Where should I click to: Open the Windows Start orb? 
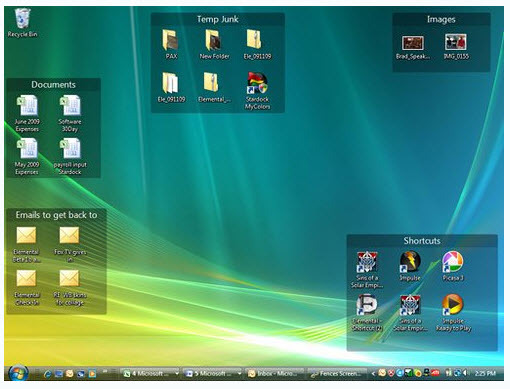(18, 373)
